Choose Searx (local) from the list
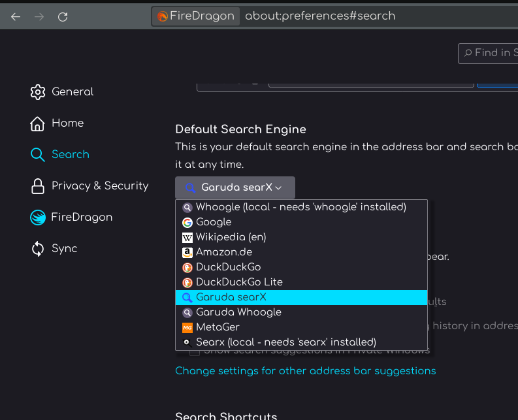The width and height of the screenshot is (518, 420). (301, 343)
